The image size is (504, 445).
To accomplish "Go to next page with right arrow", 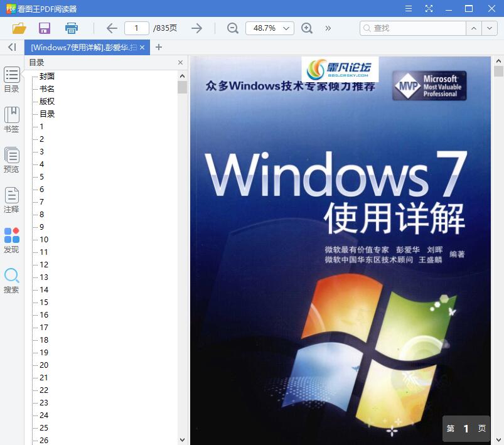I will click(x=196, y=28).
